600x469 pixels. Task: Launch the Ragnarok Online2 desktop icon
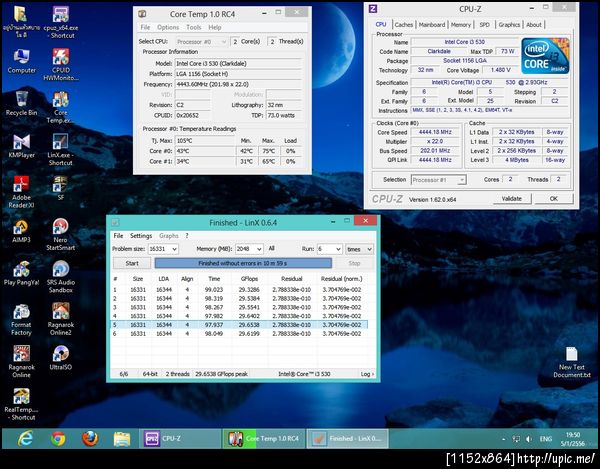[x=60, y=319]
